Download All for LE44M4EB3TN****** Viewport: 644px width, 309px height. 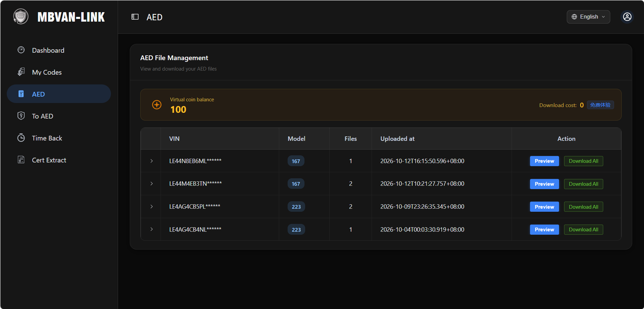(x=583, y=184)
